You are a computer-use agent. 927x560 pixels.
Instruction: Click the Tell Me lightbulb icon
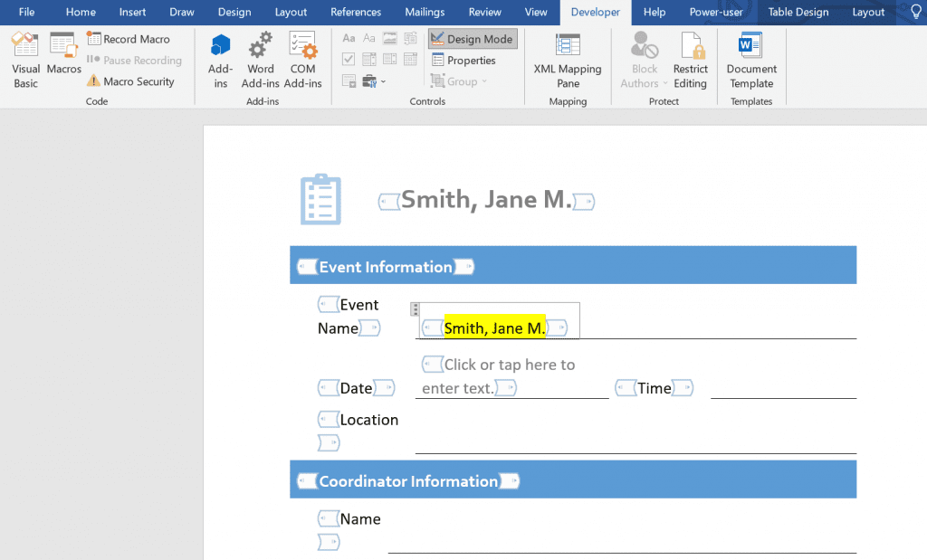pyautogui.click(x=914, y=12)
